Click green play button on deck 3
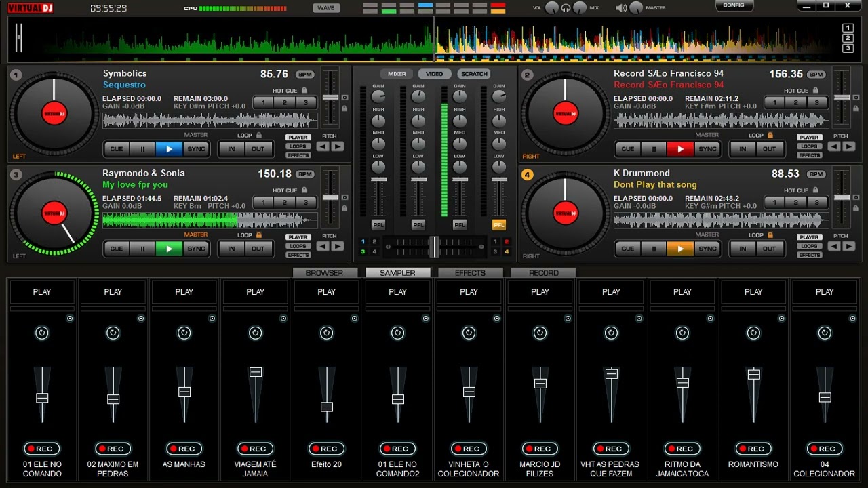The height and width of the screenshot is (488, 868). click(169, 249)
